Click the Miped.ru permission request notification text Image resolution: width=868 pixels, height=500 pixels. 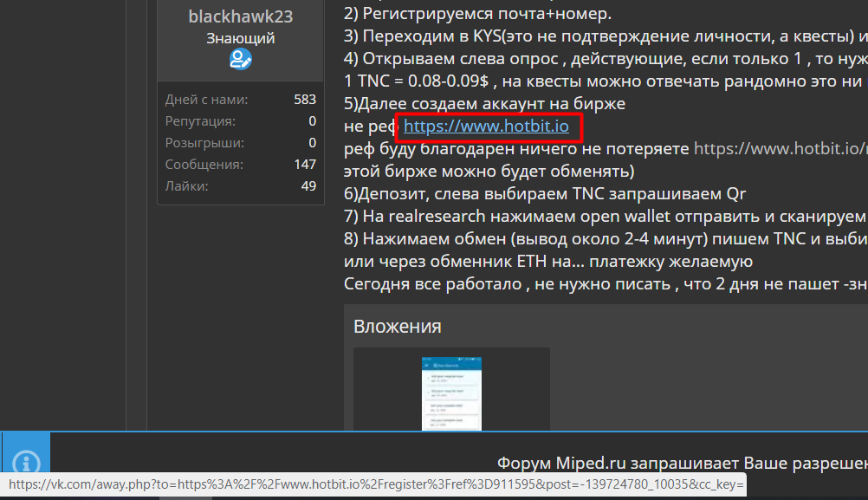click(682, 463)
